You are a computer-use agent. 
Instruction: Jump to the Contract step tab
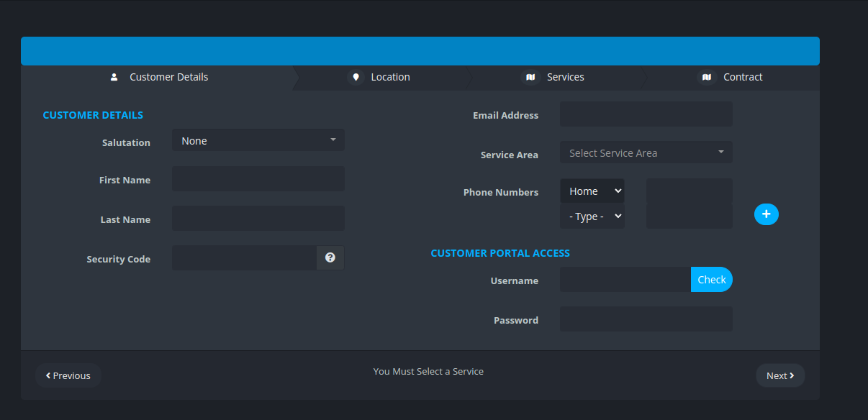point(742,77)
